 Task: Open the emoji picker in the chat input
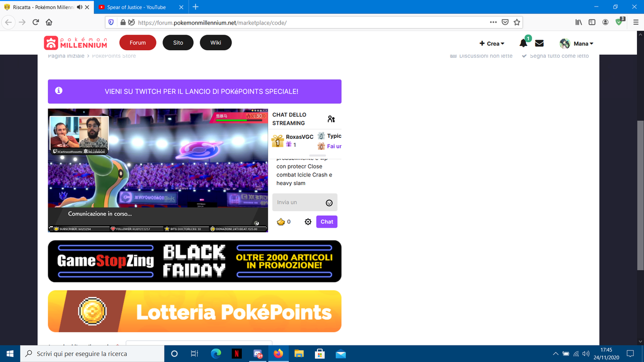(x=329, y=202)
